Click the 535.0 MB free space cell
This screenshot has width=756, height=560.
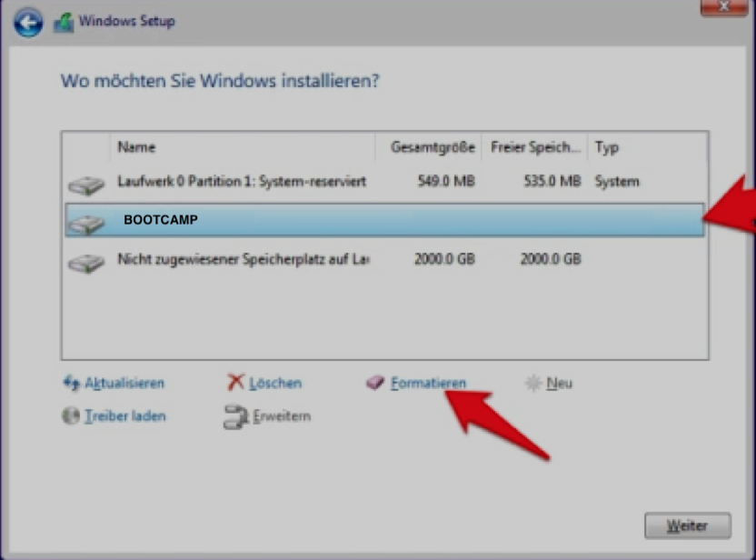pyautogui.click(x=552, y=181)
